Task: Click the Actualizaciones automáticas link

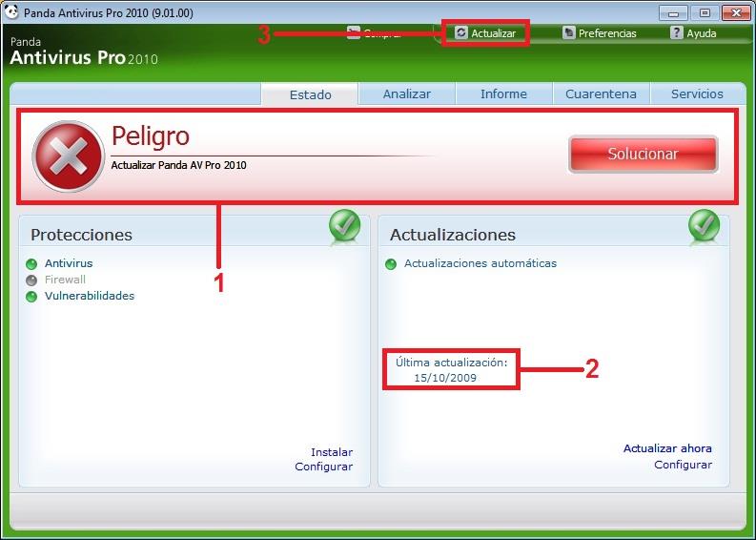Action: coord(480,263)
